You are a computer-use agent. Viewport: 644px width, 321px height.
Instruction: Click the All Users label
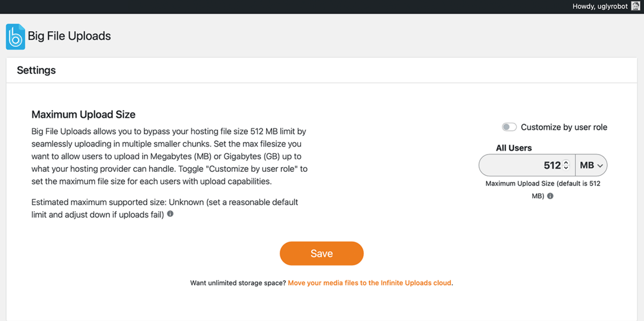click(514, 148)
